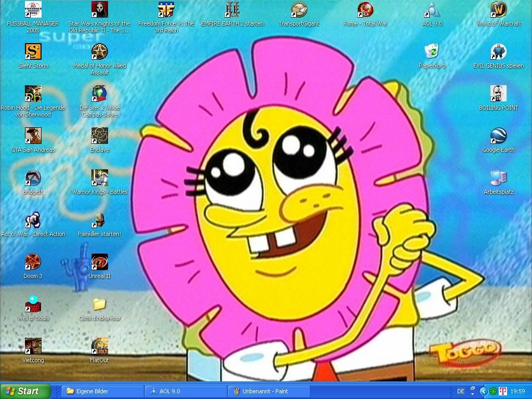Open the Papierkorb recycle bin

pos(432,51)
